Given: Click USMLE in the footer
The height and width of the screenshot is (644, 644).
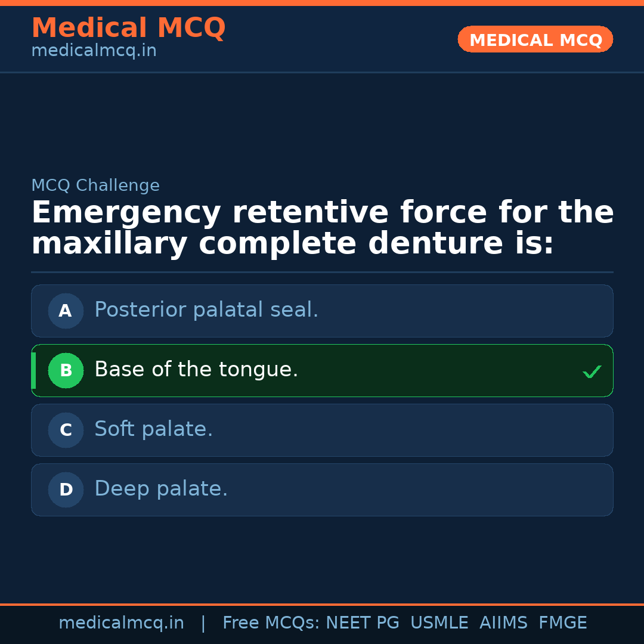Looking at the screenshot, I should [439, 623].
